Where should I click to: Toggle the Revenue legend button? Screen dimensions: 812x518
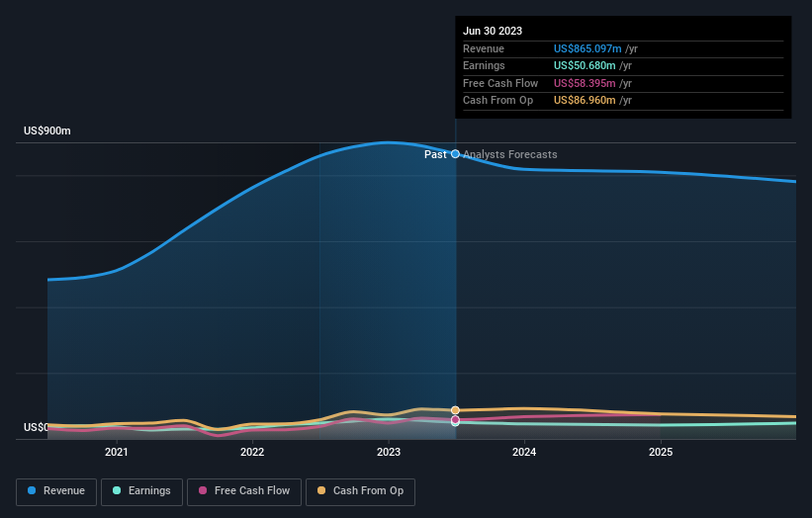coord(56,491)
